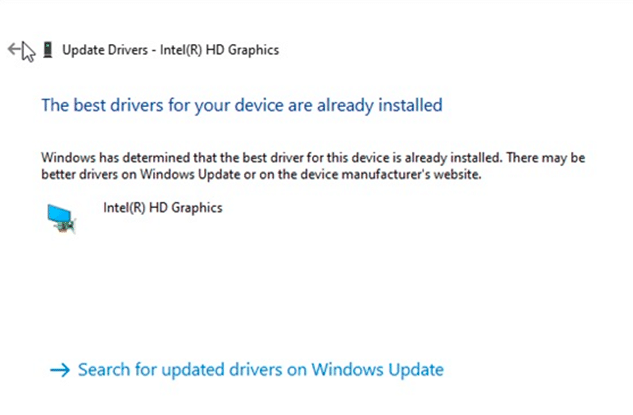This screenshot has width=633, height=415.
Task: Go back using the left arrow
Action: pos(14,50)
